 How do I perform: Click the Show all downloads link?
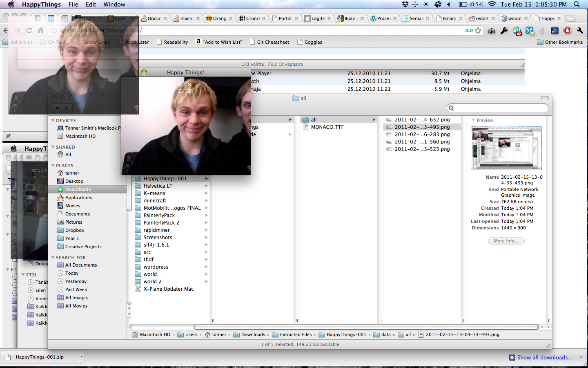545,357
